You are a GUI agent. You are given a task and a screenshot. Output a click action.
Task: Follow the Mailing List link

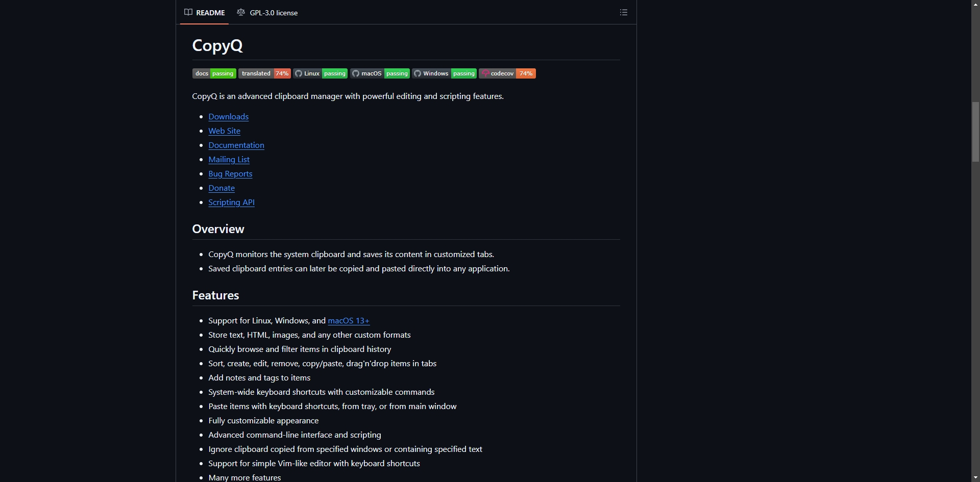coord(229,160)
